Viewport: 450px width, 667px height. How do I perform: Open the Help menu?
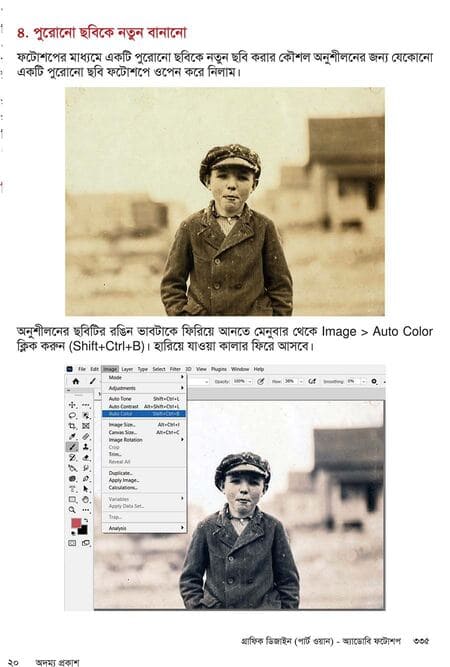point(259,369)
